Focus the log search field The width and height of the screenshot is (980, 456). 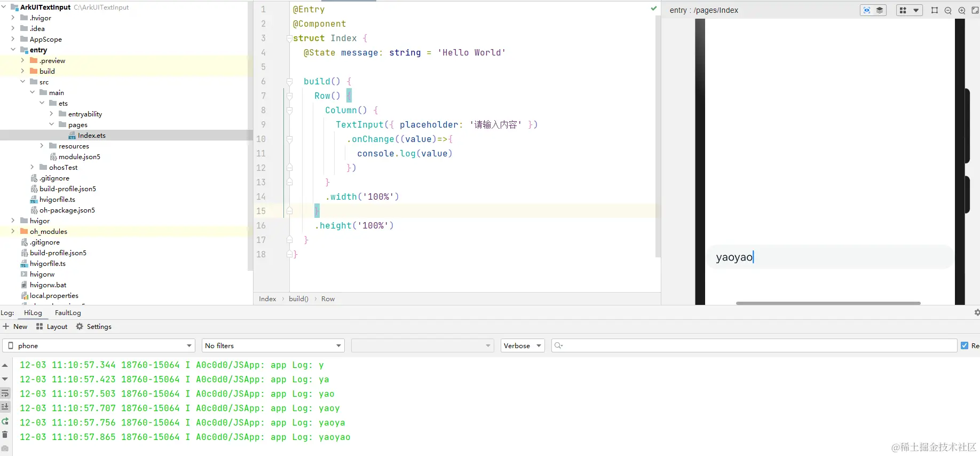[754, 345]
